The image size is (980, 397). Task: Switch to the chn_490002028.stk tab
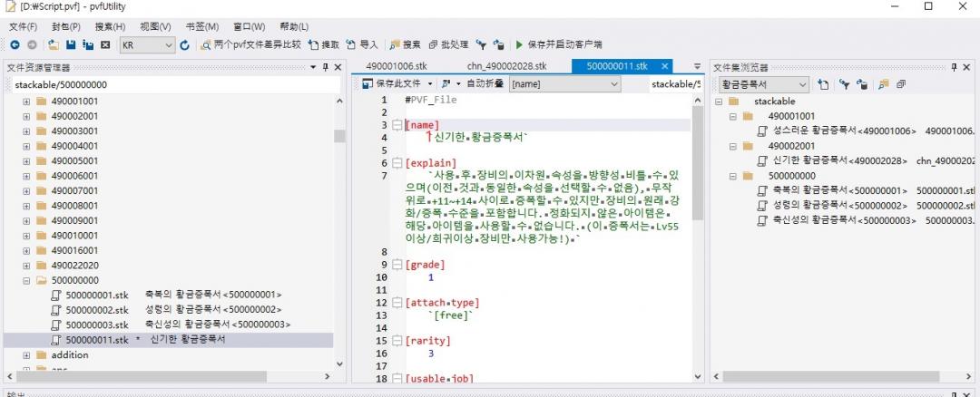506,66
